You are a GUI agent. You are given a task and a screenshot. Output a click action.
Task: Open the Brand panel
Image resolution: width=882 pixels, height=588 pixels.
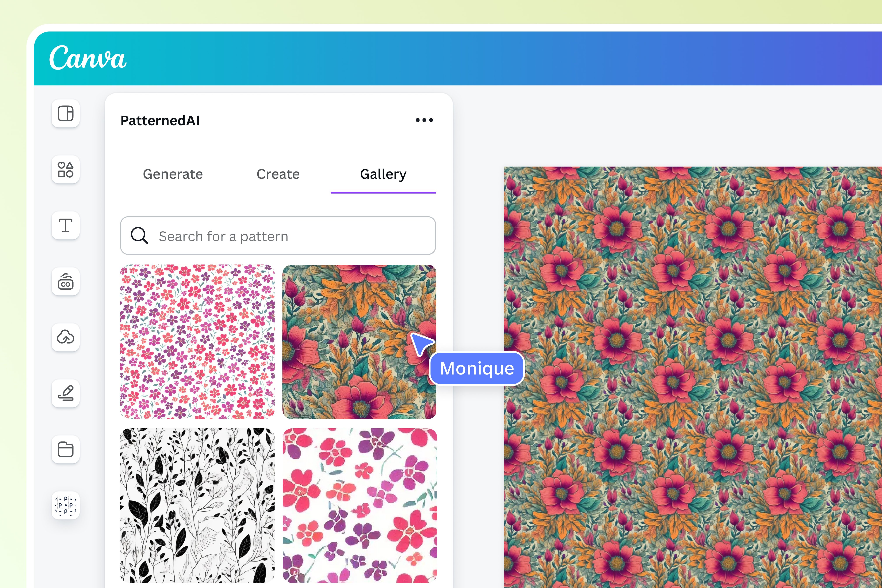[x=65, y=282]
